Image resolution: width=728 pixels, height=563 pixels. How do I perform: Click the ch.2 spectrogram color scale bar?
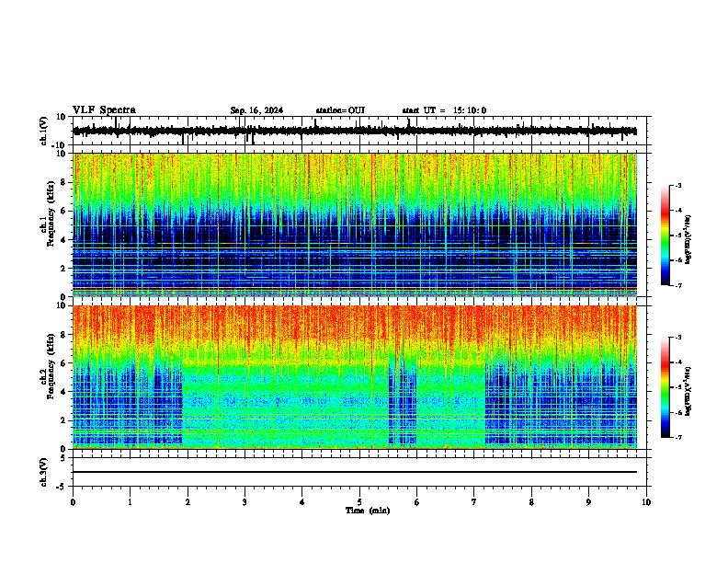click(665, 387)
